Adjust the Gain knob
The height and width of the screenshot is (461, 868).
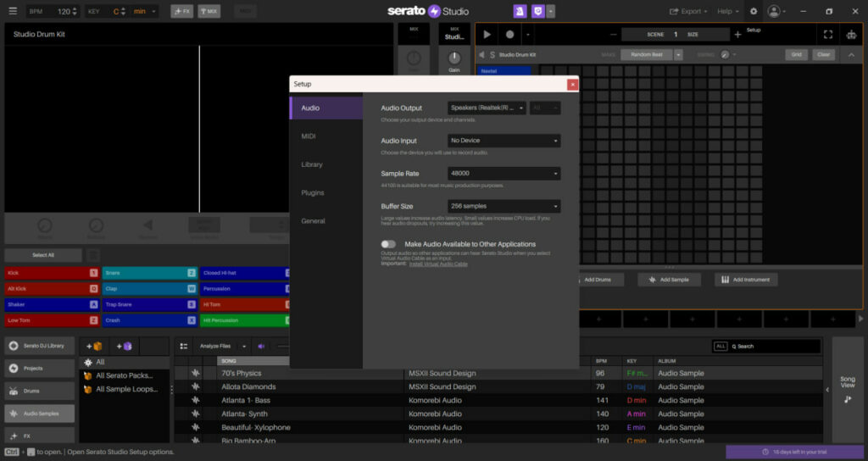coord(454,58)
